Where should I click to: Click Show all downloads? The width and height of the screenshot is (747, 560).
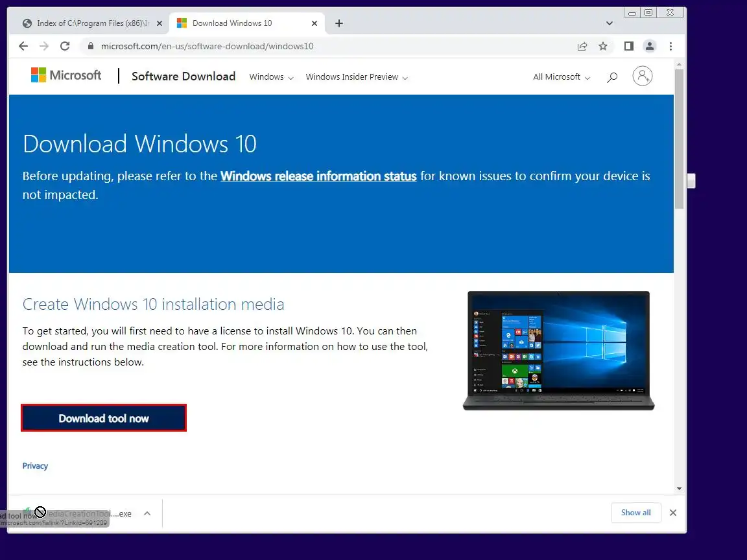tap(635, 513)
